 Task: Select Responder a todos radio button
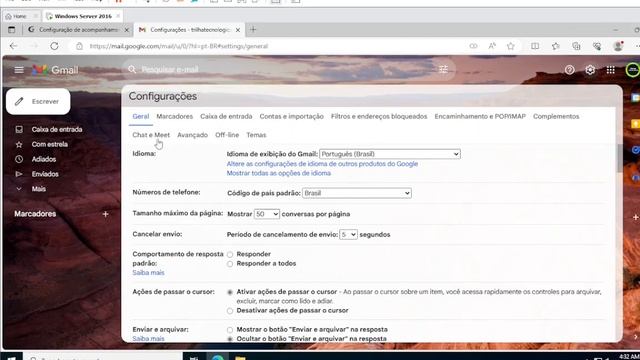(x=230, y=264)
